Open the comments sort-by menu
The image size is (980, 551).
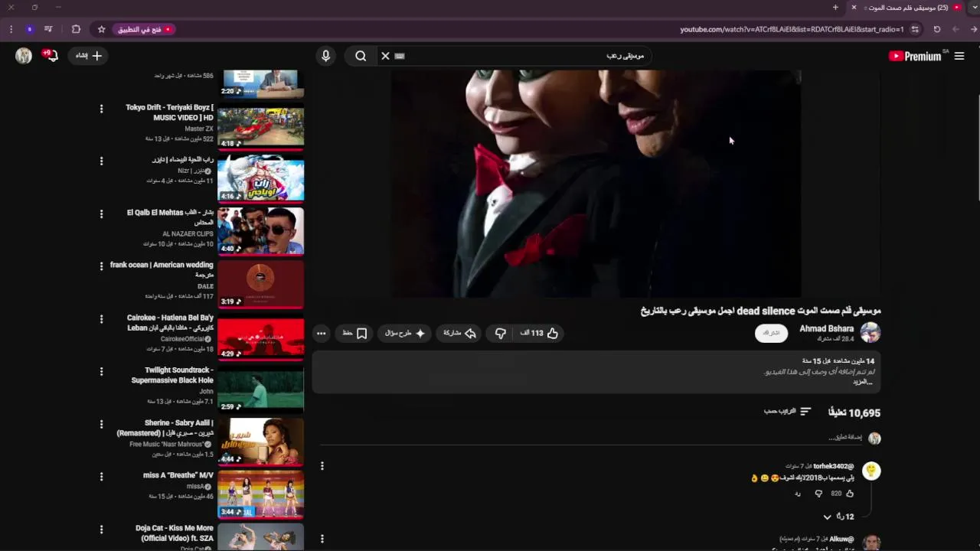787,412
